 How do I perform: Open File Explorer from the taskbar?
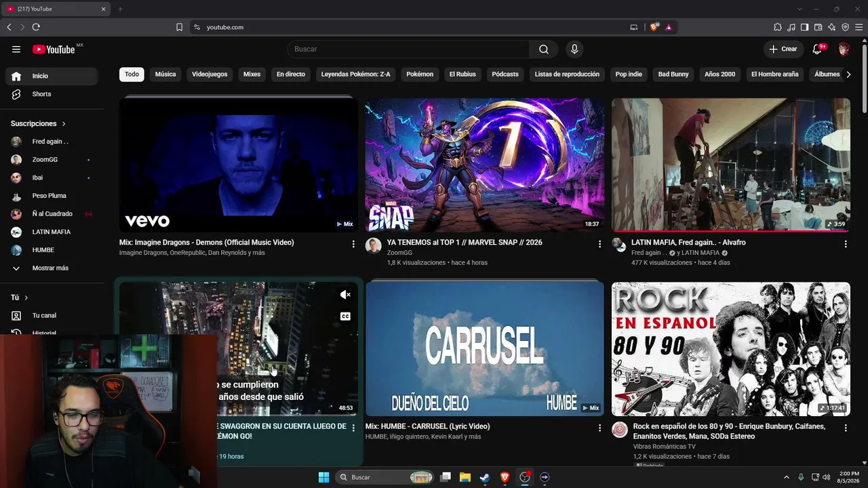pos(465,477)
